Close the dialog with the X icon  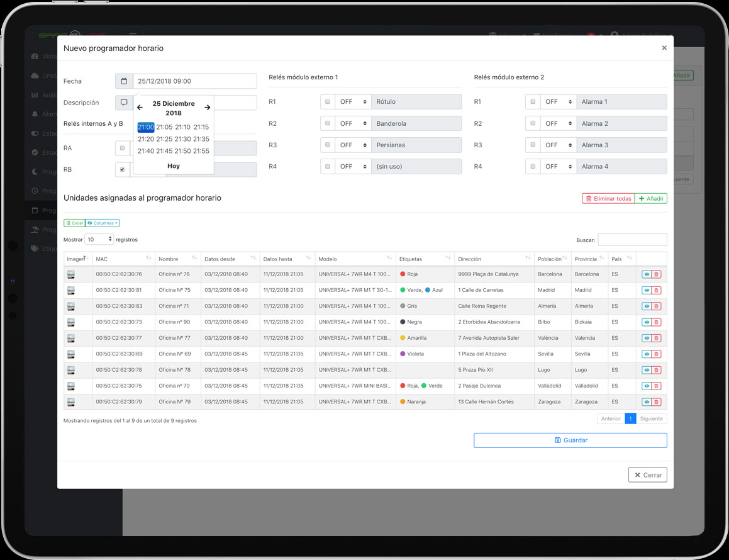click(x=664, y=48)
